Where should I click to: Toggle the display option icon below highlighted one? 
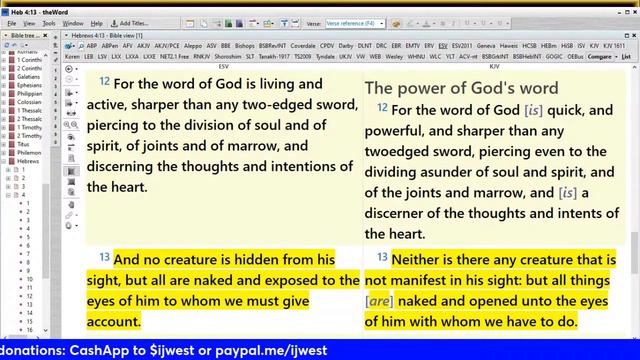click(71, 182)
